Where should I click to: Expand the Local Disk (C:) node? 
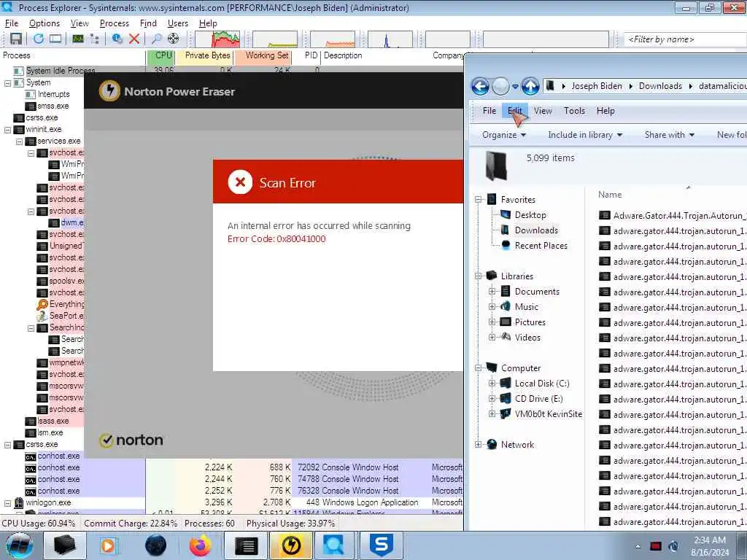click(x=492, y=384)
